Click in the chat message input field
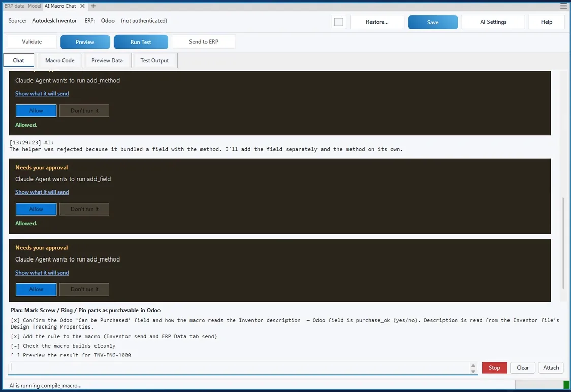The height and width of the screenshot is (392, 571). pyautogui.click(x=239, y=367)
